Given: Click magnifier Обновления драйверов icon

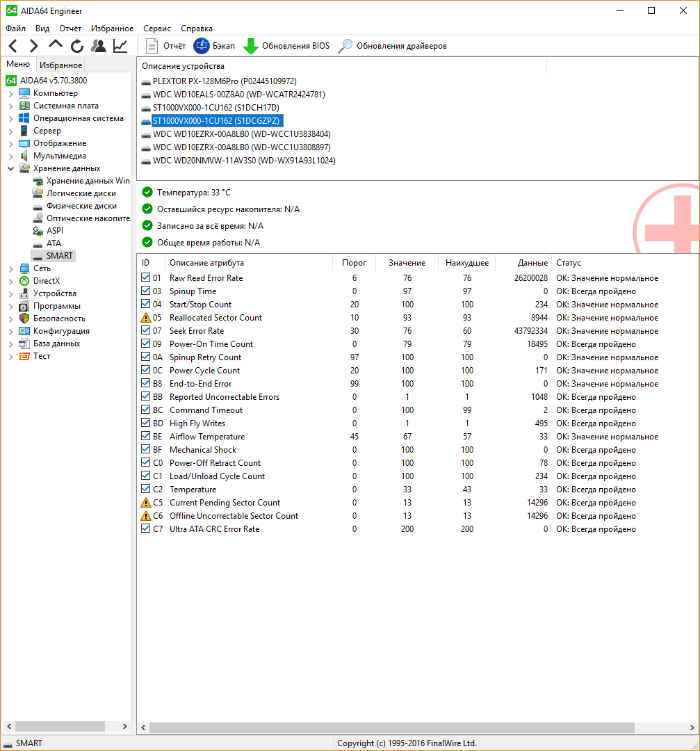Looking at the screenshot, I should [x=345, y=46].
